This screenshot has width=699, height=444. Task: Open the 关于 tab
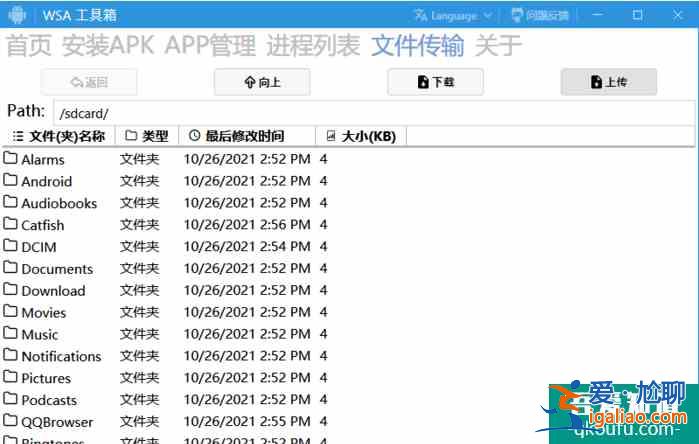tap(498, 45)
